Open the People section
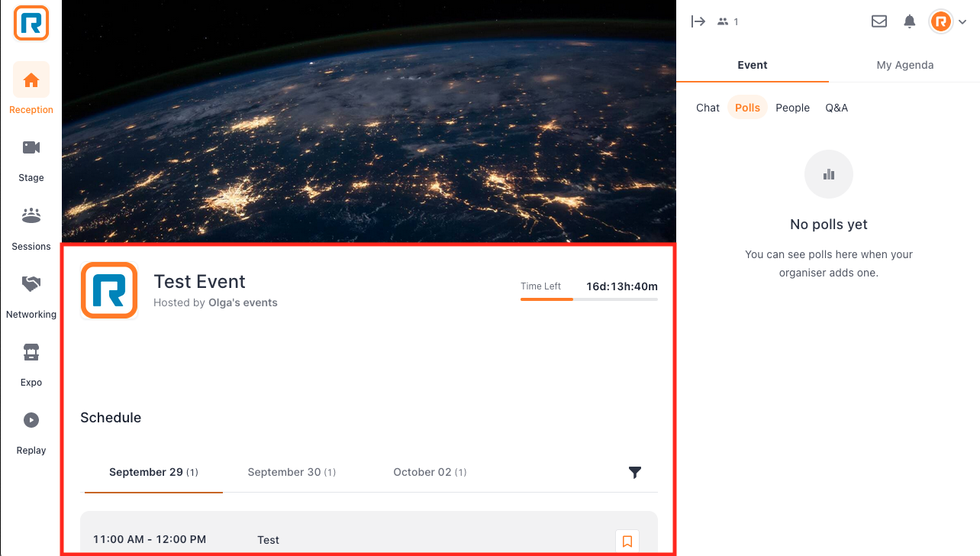Image resolution: width=980 pixels, height=556 pixels. coord(792,108)
